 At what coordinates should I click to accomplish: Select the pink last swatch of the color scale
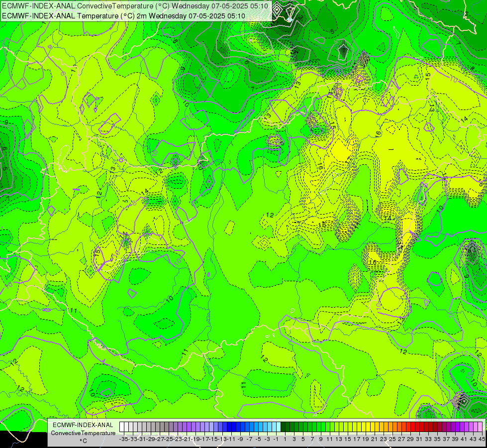pos(480,427)
